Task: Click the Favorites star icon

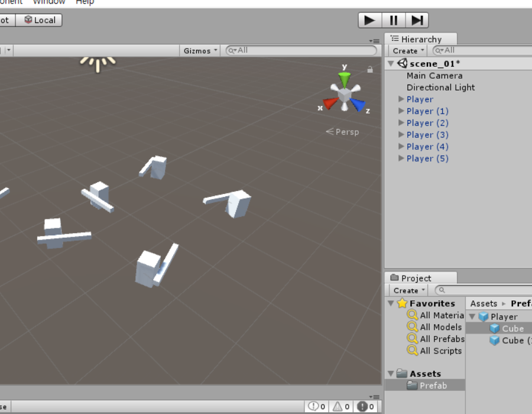Action: pos(403,303)
